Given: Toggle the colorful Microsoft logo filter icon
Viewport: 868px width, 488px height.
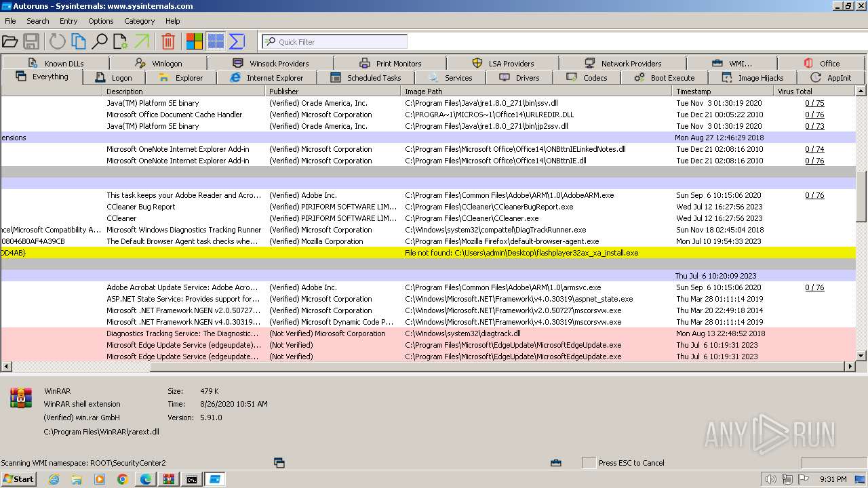Looking at the screenshot, I should coord(195,41).
